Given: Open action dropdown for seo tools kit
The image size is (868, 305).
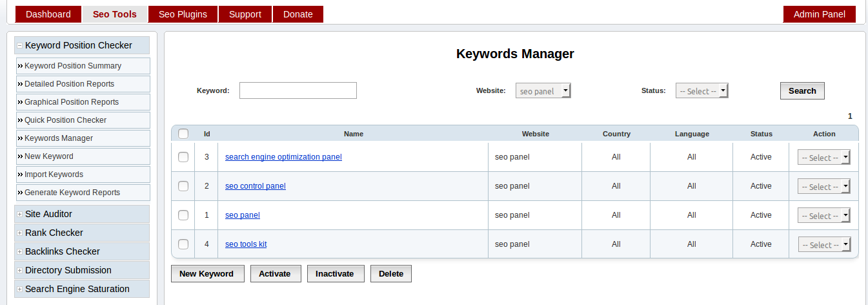Looking at the screenshot, I should point(824,245).
